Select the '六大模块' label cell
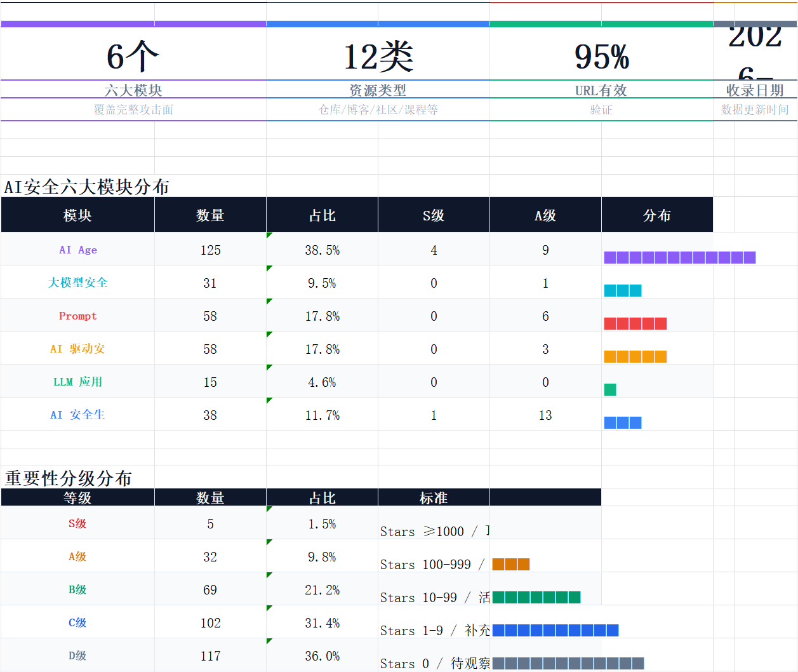The image size is (798, 672). click(133, 90)
